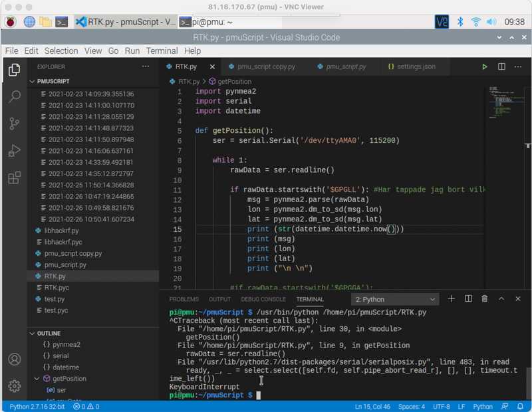Kill the terminal with trash icon
532x412 pixels.
pos(485,299)
